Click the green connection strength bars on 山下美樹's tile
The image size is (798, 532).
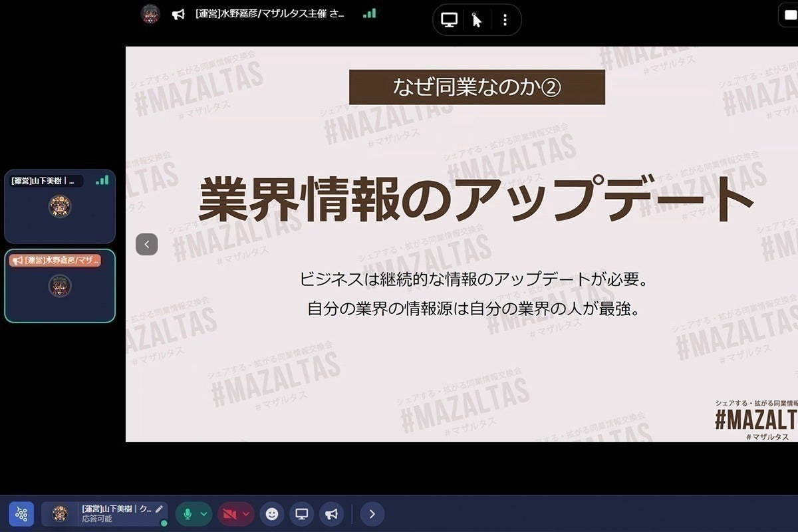pyautogui.click(x=102, y=180)
